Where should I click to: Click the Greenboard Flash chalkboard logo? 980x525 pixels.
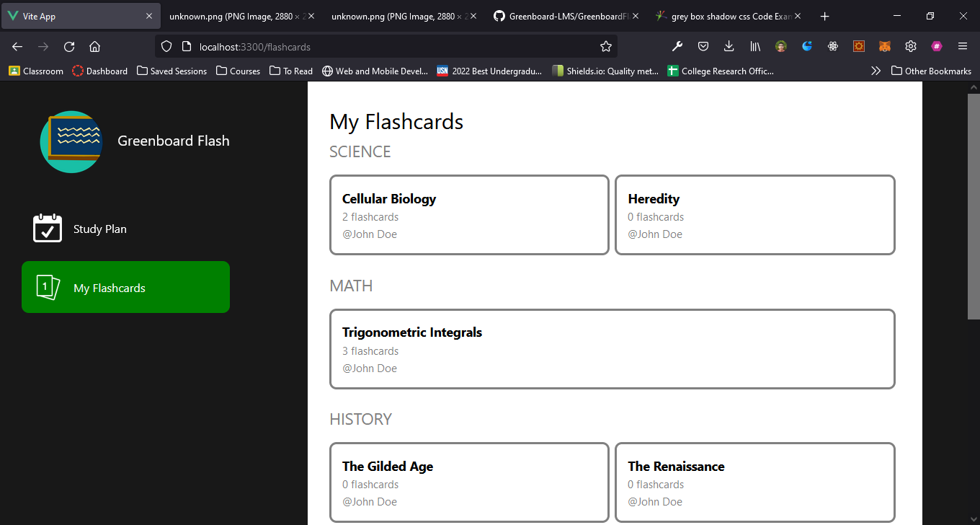click(x=71, y=142)
